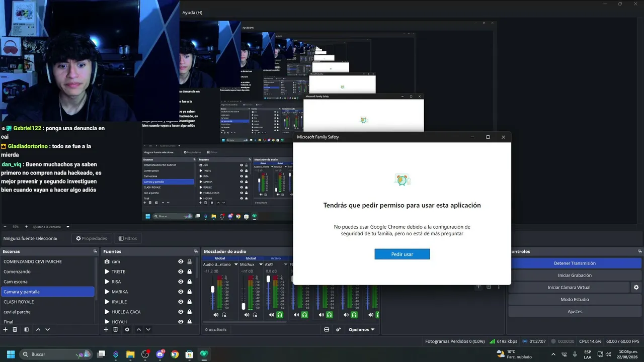
Task: Adjust AYAY volume fader
Action: click(x=268, y=279)
